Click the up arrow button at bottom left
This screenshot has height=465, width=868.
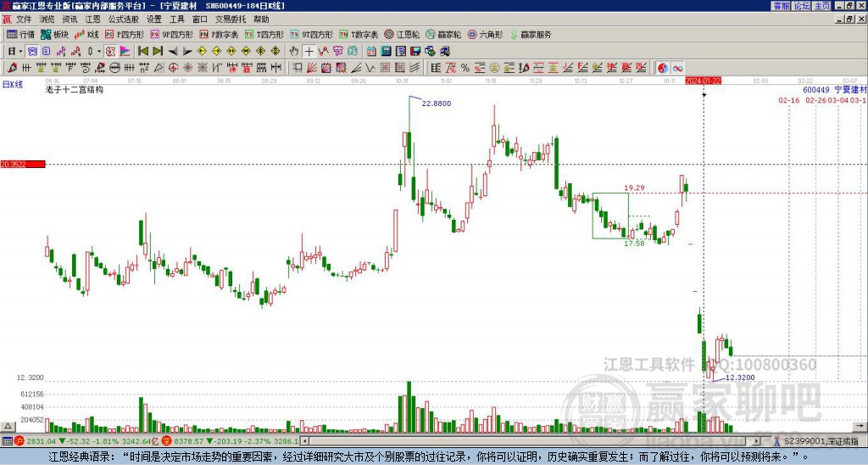pos(8,427)
